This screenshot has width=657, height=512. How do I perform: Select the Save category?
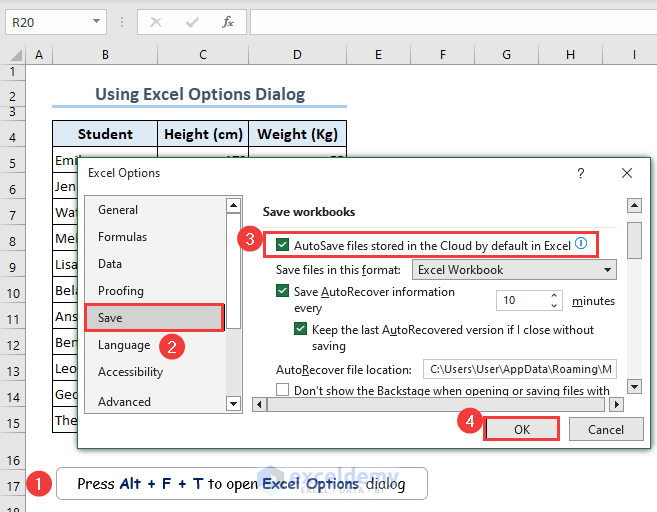154,317
